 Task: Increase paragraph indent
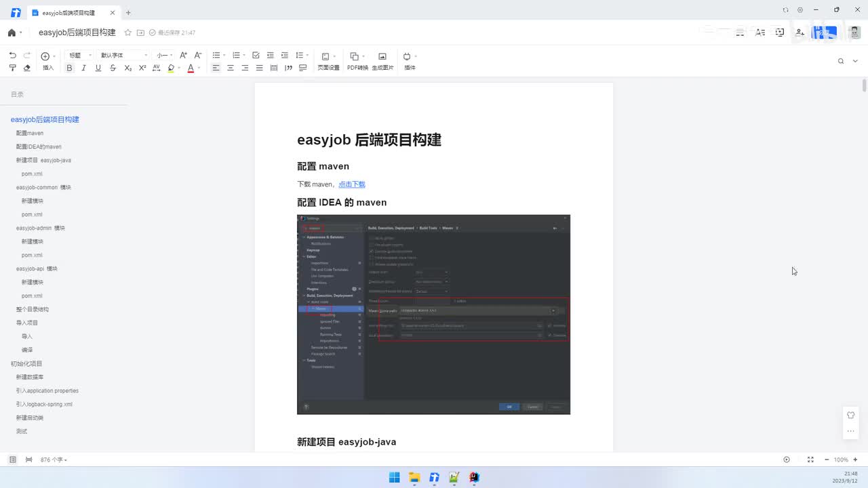[x=285, y=56]
